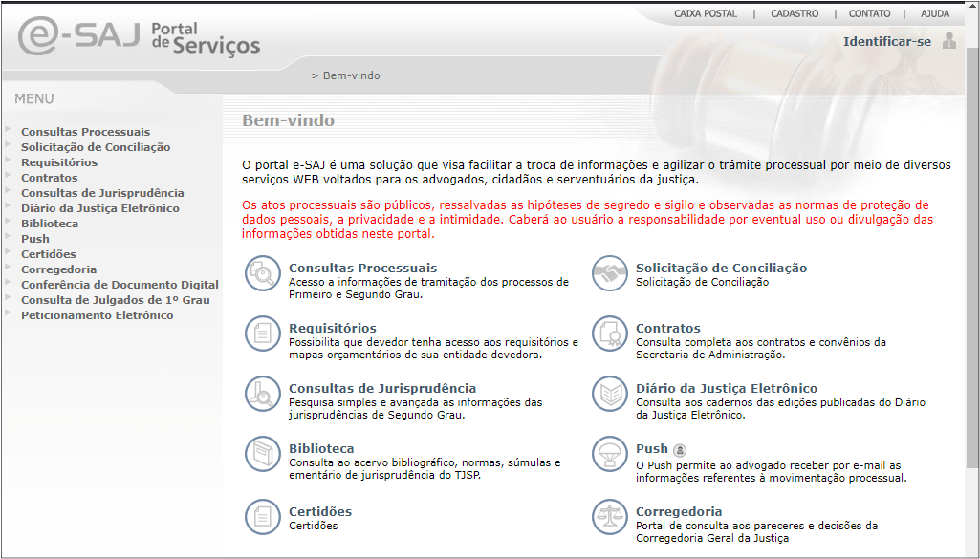
Task: Expand the arrow beside Consultas Processuais in menu
Action: [8, 129]
